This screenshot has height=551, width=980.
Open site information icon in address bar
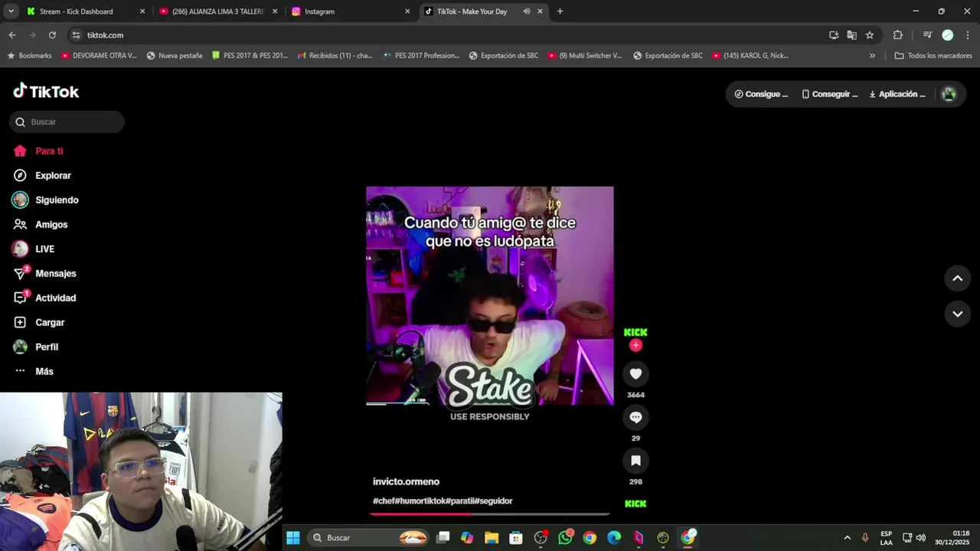pyautogui.click(x=76, y=35)
